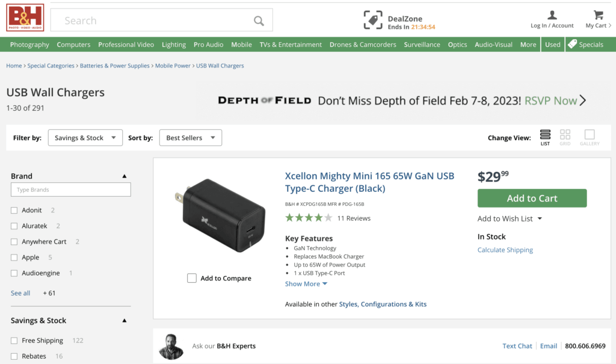Screen dimensions: 616x364
Task: Switch to Gallery view
Action: [590, 138]
